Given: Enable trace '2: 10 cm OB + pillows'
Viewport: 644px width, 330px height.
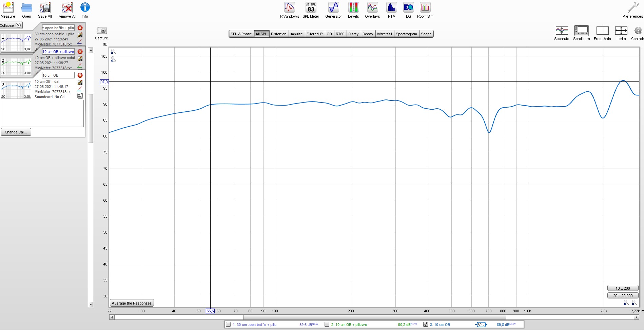Looking at the screenshot, I should 327,324.
